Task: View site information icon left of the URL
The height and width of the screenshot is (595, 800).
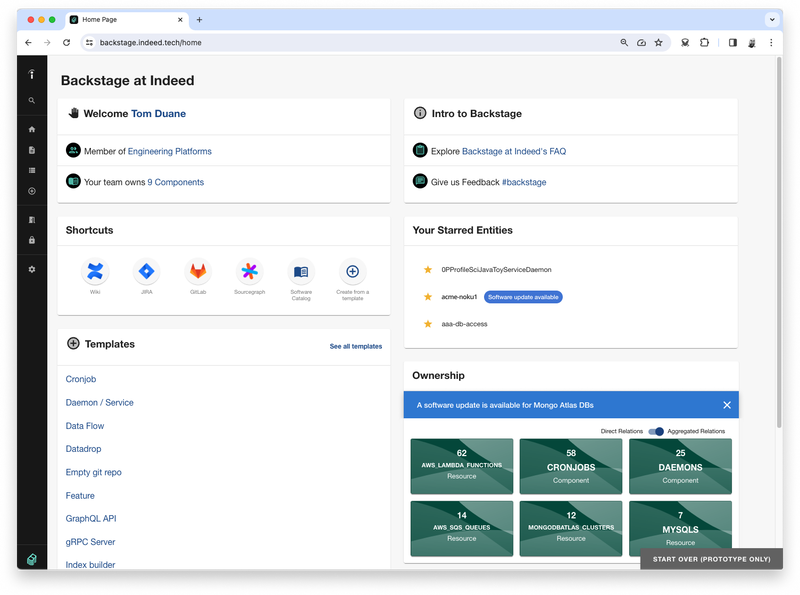Action: click(x=89, y=42)
